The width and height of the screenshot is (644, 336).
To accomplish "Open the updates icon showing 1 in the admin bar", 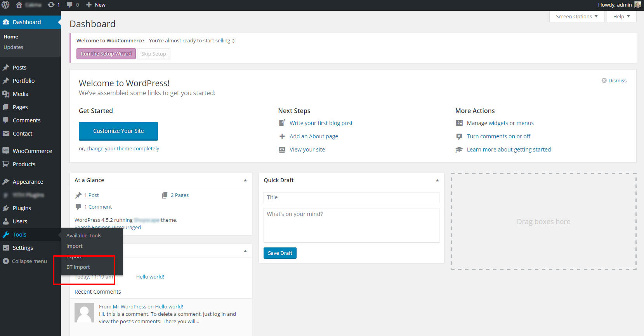I will (54, 5).
